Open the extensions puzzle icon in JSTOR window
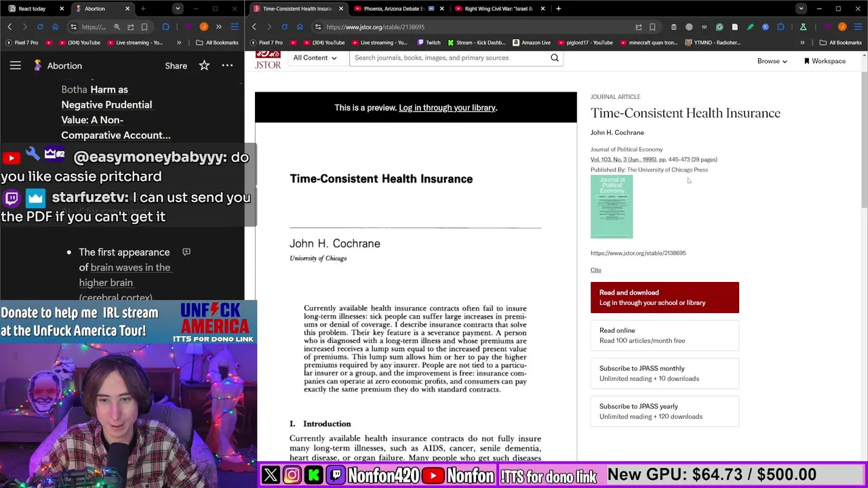868x488 pixels. coord(781,27)
